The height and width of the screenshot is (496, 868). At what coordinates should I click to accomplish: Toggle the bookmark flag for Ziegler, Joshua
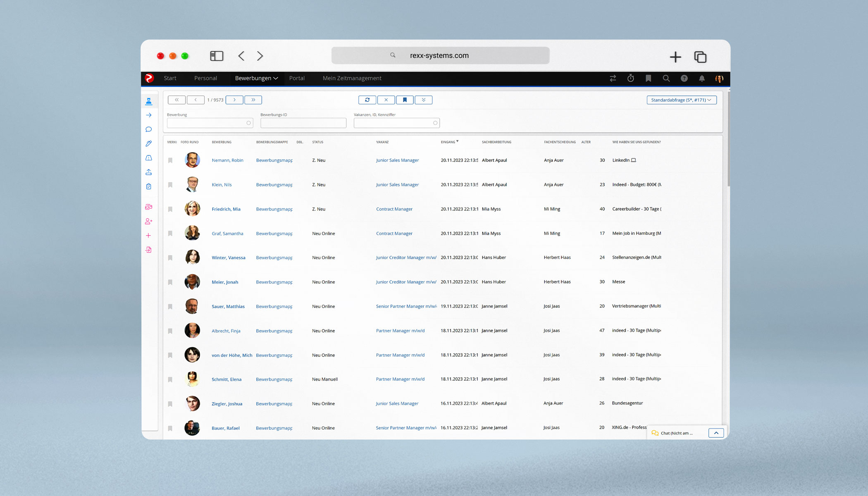[x=170, y=404]
